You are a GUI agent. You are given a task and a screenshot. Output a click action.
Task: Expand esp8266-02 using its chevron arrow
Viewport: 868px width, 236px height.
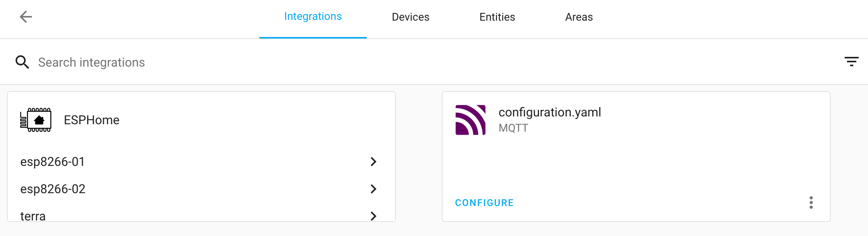[x=373, y=189]
